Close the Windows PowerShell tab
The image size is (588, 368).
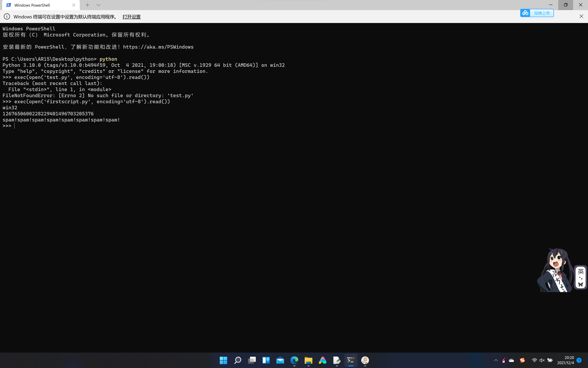point(74,5)
